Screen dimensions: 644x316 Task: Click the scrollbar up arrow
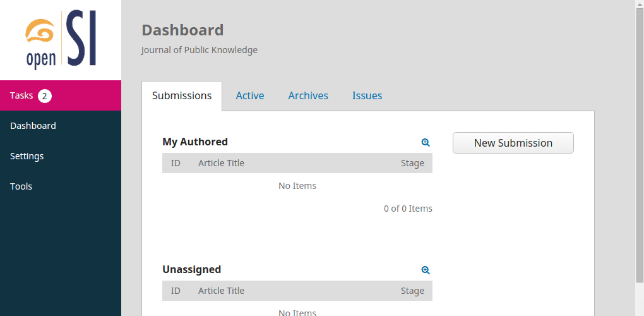tap(639, 4)
